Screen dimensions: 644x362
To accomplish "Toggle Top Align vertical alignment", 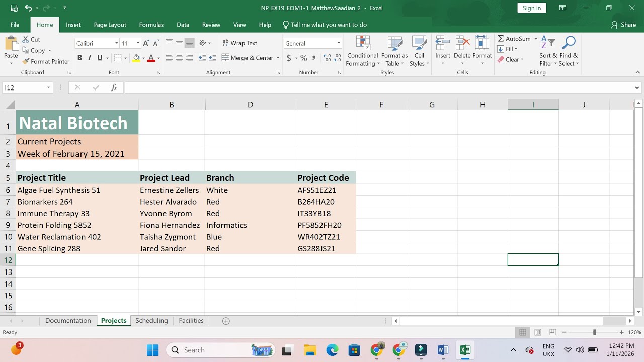I will [x=169, y=43].
